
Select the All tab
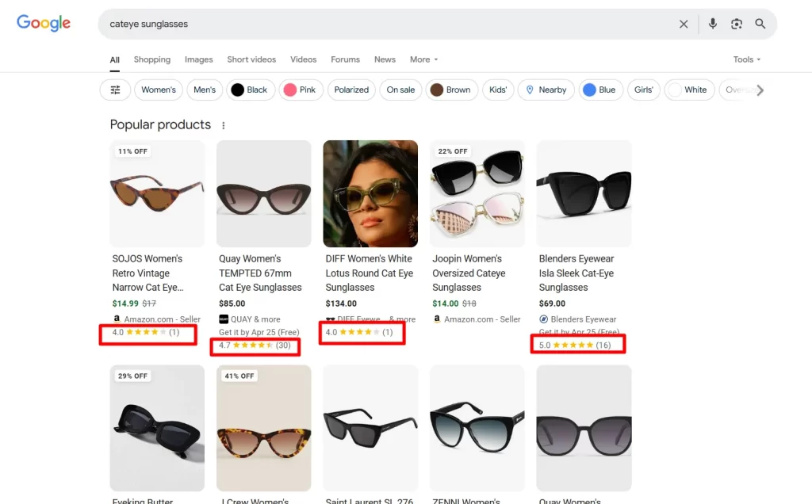point(114,60)
